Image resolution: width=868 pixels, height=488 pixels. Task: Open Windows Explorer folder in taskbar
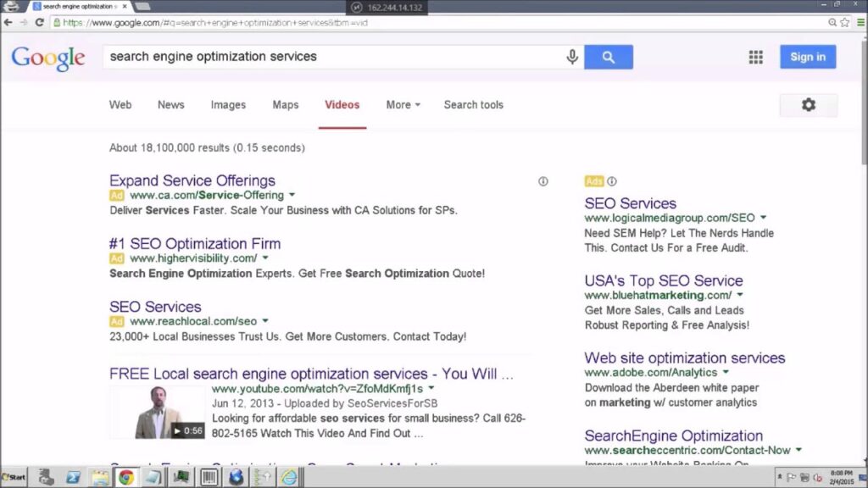(100, 477)
